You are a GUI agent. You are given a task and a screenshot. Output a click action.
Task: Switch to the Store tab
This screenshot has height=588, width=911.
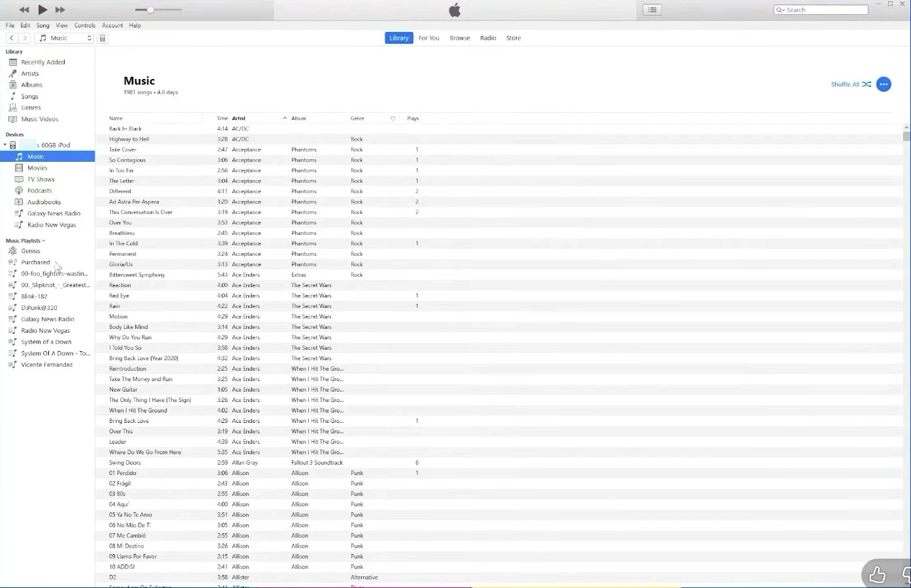tap(513, 38)
